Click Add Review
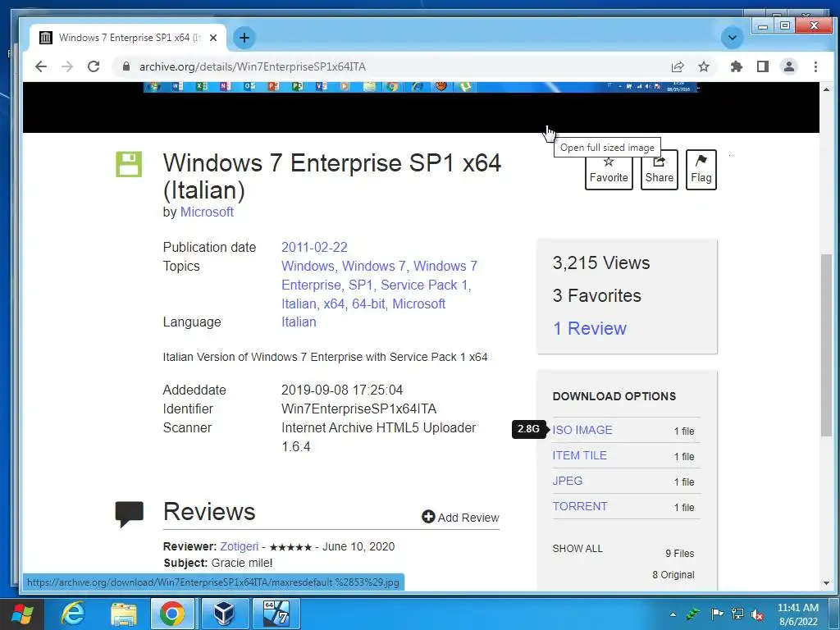Viewport: 840px width, 630px height. point(461,518)
